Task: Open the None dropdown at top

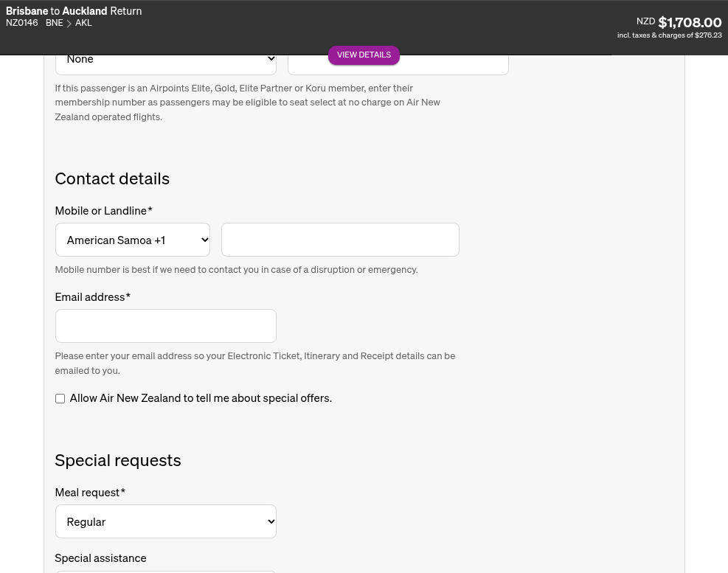Action: [x=166, y=65]
